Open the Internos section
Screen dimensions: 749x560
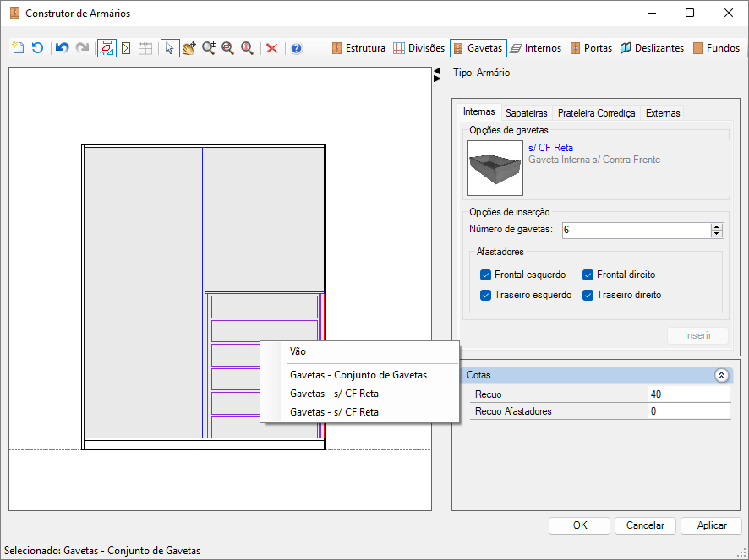pos(535,48)
